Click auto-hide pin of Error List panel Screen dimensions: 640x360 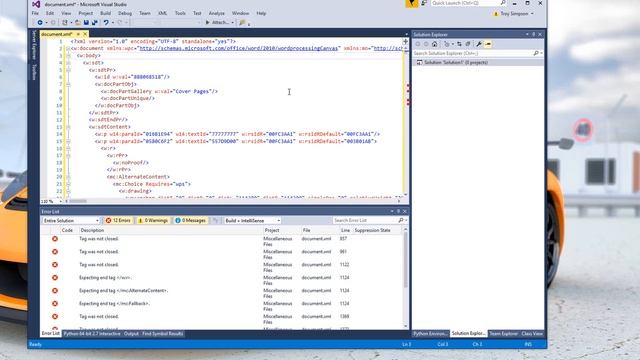(398, 211)
